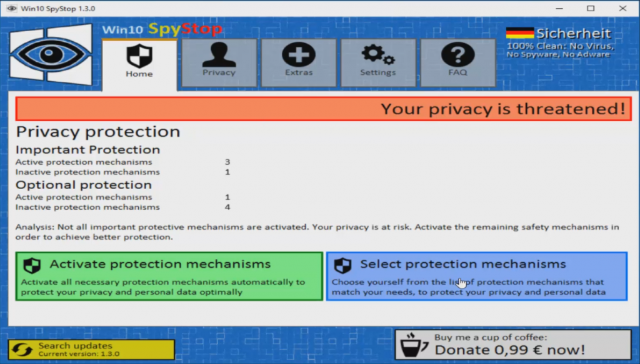Click the 'Your privacy is threatened!' banner
The height and width of the screenshot is (364, 640).
tap(323, 109)
